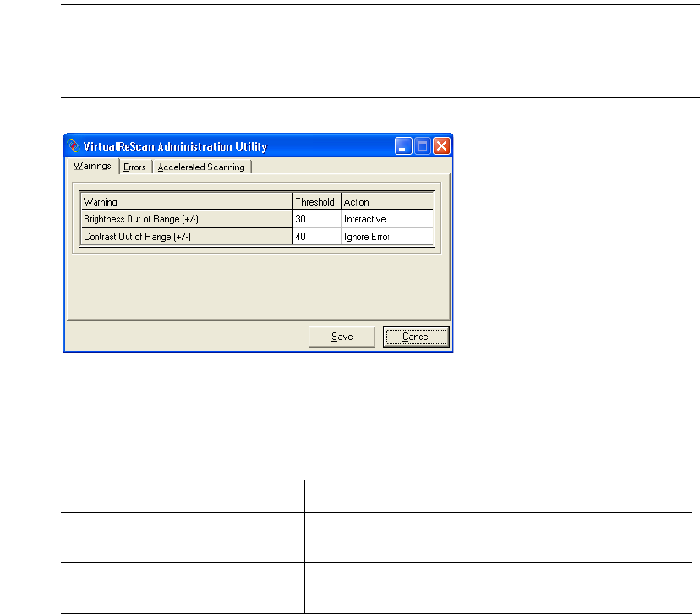This screenshot has width=700, height=614.
Task: Click the Warning column header
Action: [187, 201]
